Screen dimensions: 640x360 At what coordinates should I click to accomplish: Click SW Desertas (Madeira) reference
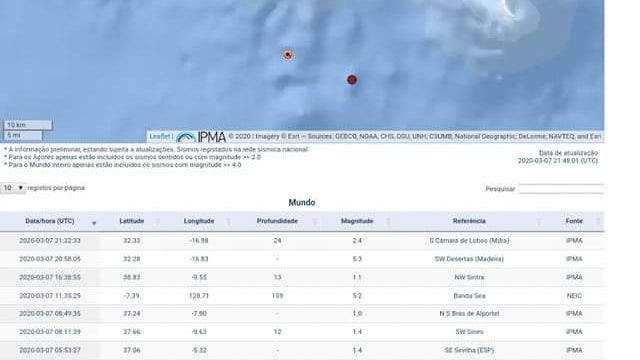[x=469, y=259]
